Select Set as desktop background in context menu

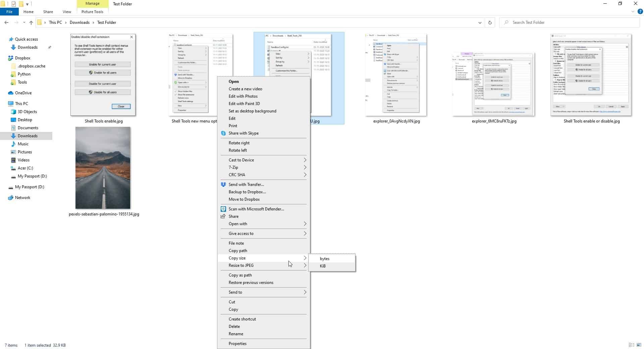252,111
